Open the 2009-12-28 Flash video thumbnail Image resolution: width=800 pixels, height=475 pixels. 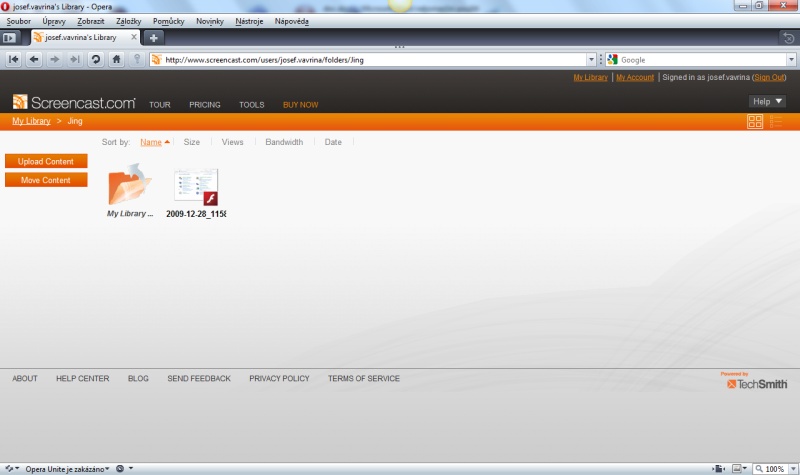(196, 187)
